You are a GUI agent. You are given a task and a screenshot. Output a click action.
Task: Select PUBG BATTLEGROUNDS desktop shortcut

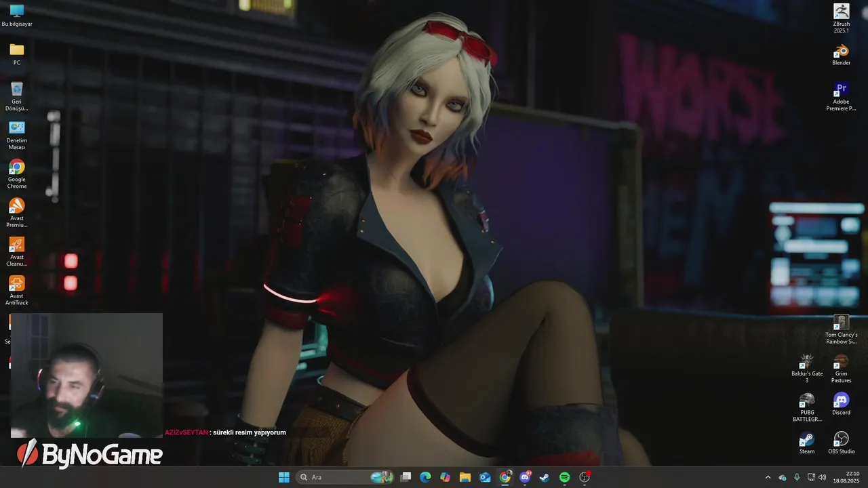pyautogui.click(x=807, y=407)
